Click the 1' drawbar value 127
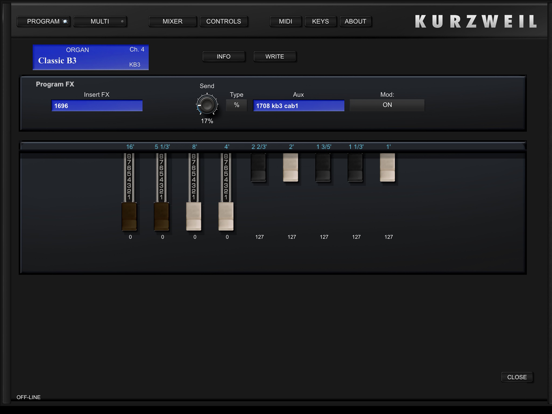The height and width of the screenshot is (414, 552). coord(389,237)
